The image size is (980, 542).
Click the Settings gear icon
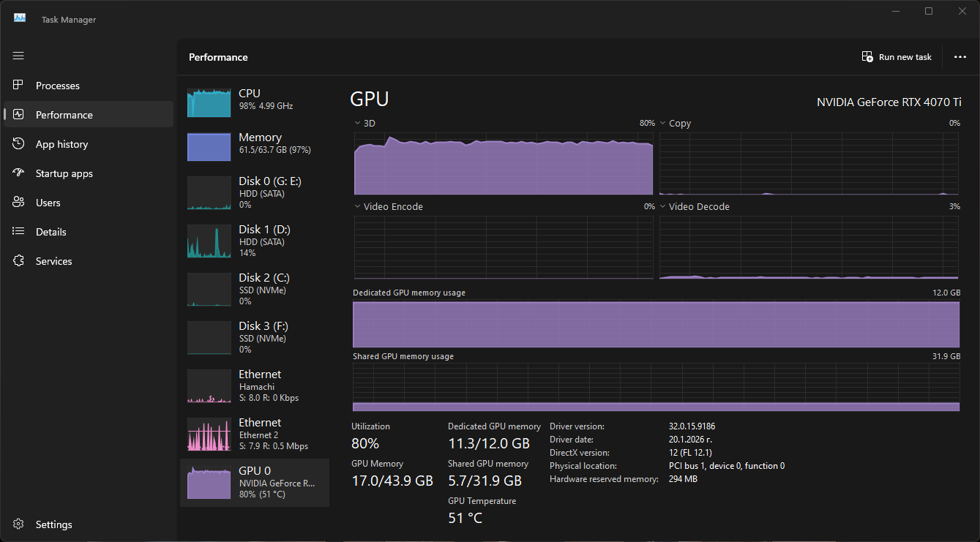19,524
